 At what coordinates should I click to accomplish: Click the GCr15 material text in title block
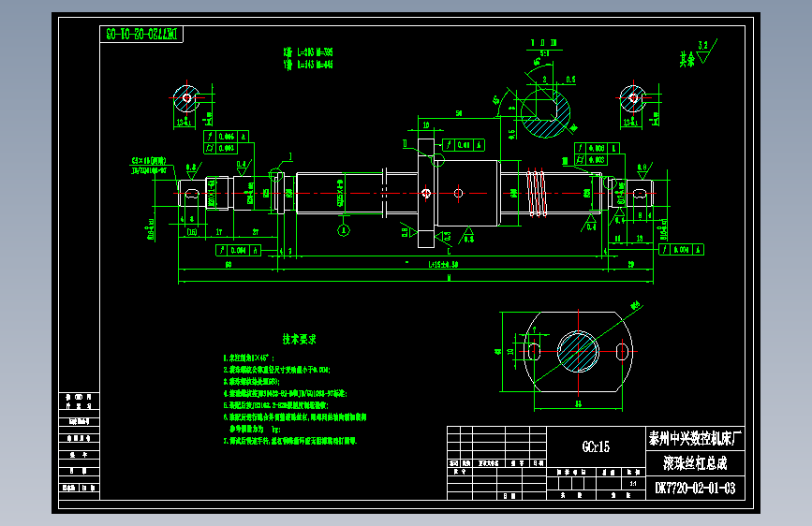[x=596, y=446]
